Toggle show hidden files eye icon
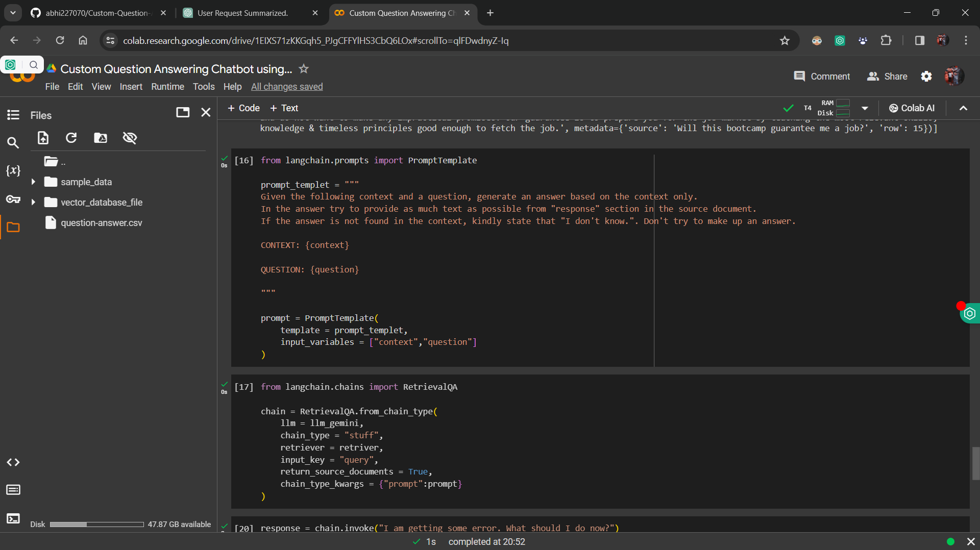 (x=130, y=138)
